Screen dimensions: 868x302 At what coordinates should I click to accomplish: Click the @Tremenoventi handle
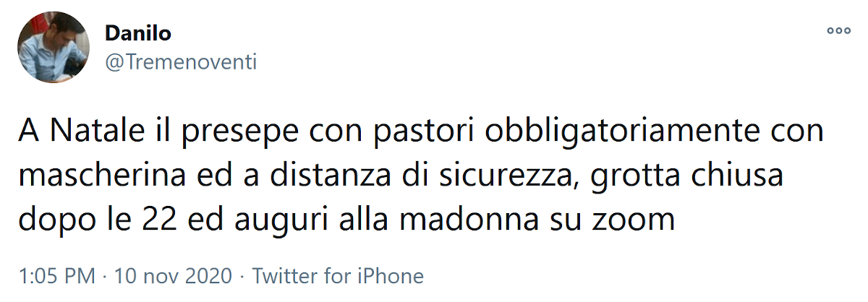click(x=181, y=62)
